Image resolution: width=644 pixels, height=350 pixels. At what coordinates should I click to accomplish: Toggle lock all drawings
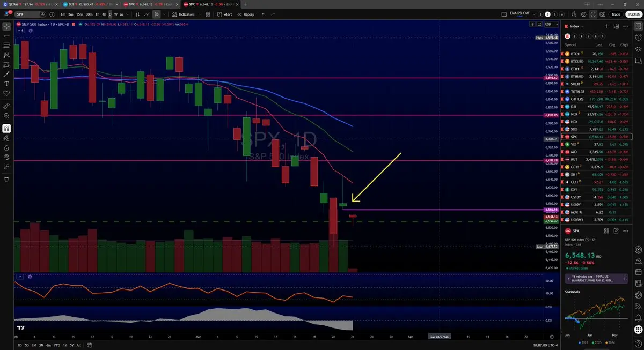[x=6, y=147]
